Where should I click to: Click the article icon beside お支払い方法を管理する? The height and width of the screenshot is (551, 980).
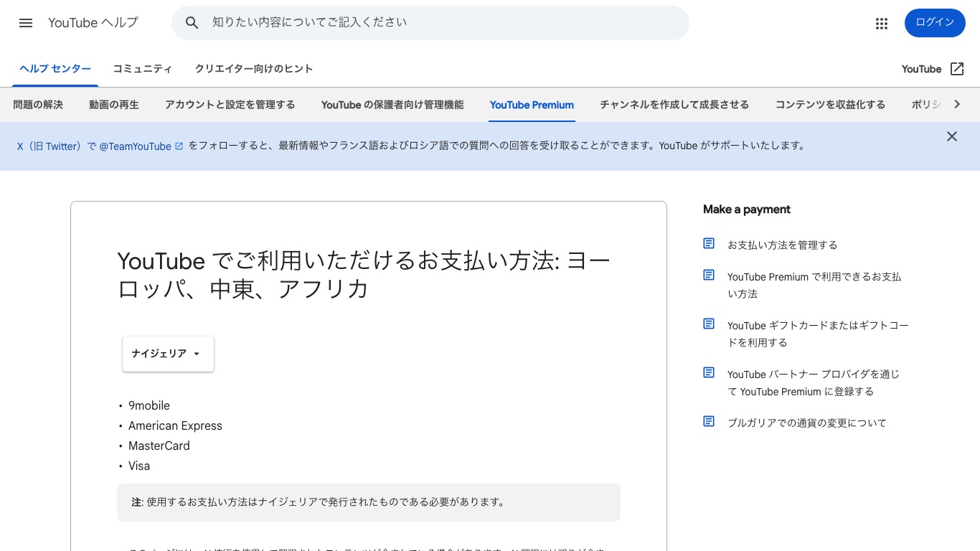pos(709,244)
